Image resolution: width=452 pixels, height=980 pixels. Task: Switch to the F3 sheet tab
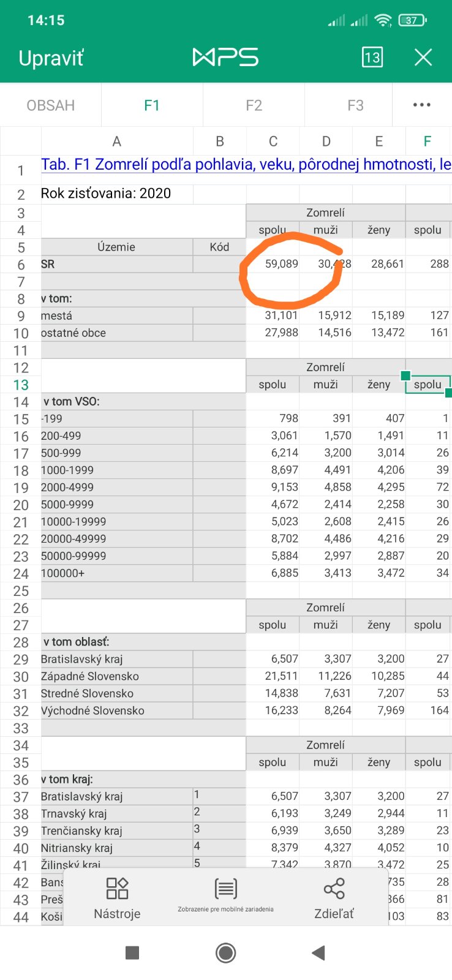355,105
